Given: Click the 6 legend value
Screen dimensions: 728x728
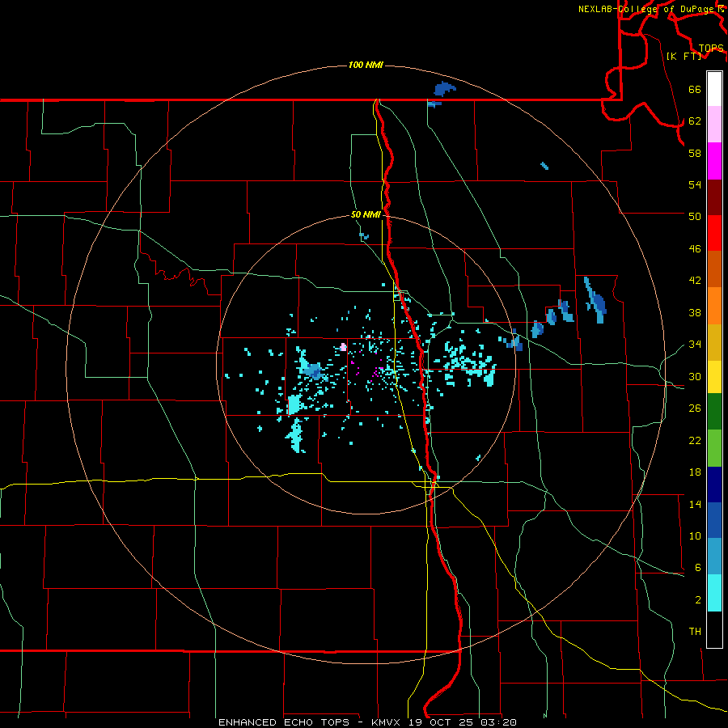Looking at the screenshot, I should click(698, 568).
